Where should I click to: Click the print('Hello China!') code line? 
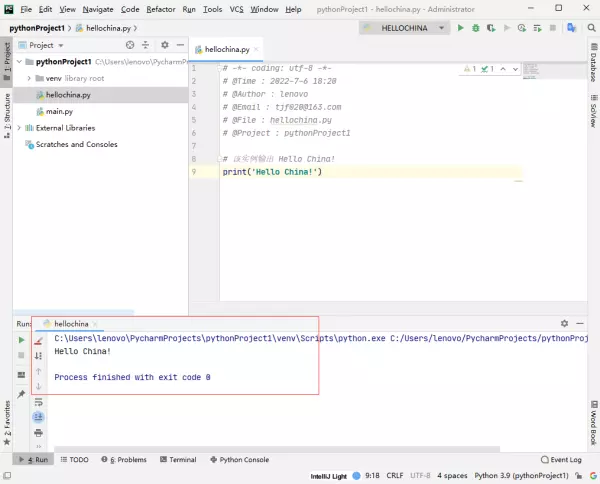coord(272,172)
